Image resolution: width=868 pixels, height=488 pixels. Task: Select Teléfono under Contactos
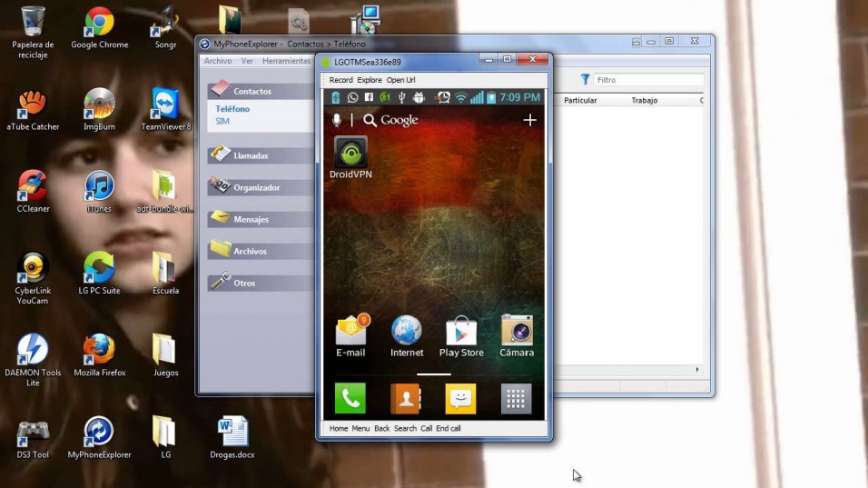pos(232,108)
